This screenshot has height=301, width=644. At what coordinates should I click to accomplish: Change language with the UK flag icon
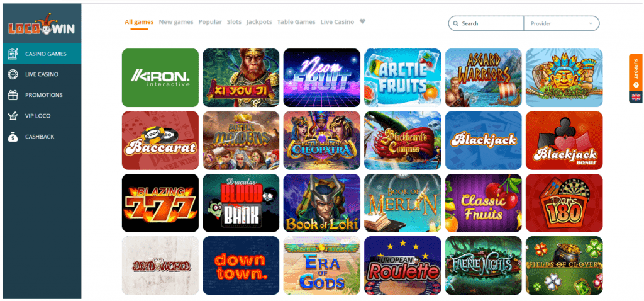tap(636, 97)
